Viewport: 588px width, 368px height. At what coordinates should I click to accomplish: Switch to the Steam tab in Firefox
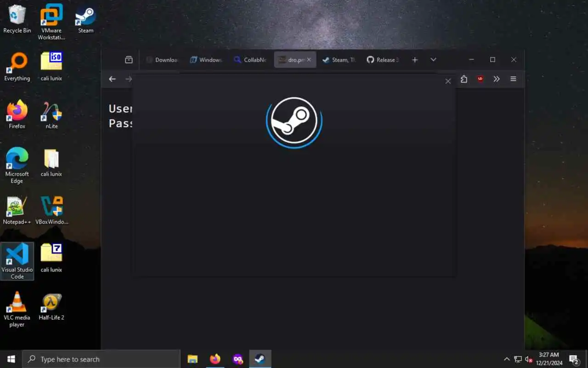[339, 60]
